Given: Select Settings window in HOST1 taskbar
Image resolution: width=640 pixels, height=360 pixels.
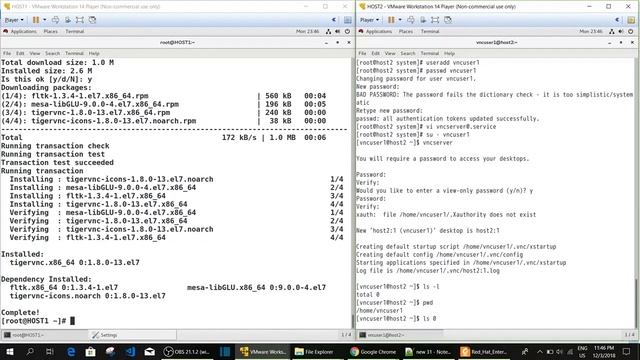Looking at the screenshot, I should 133,335.
